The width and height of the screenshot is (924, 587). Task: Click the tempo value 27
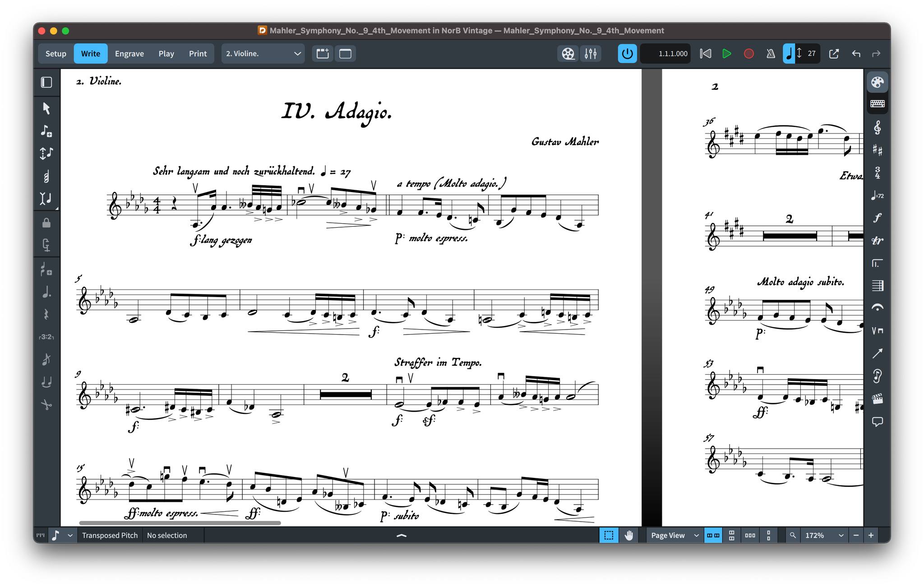811,54
